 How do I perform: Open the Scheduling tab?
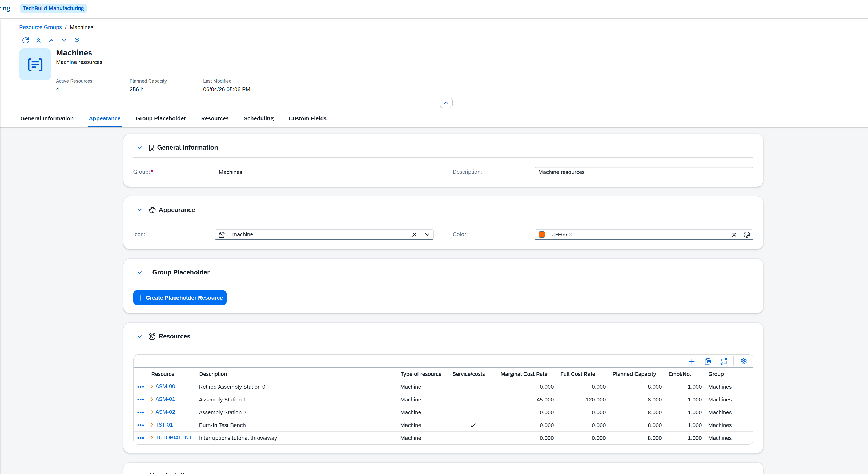258,118
